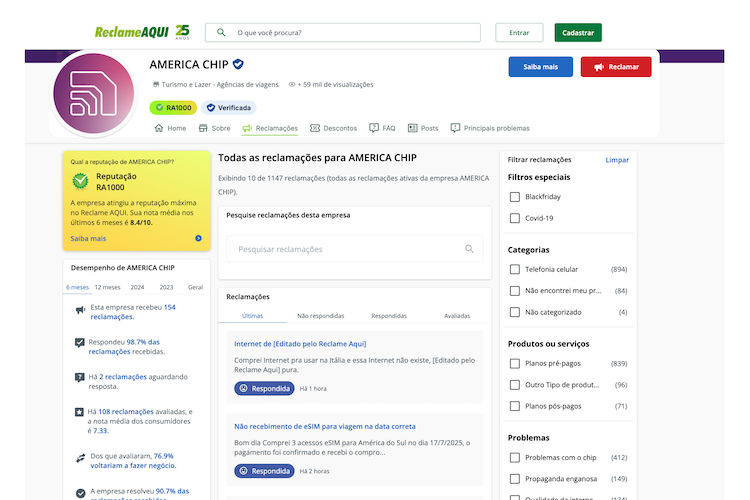The height and width of the screenshot is (500, 750).
Task: Select the Problemas com o chip checkbox
Action: [515, 458]
